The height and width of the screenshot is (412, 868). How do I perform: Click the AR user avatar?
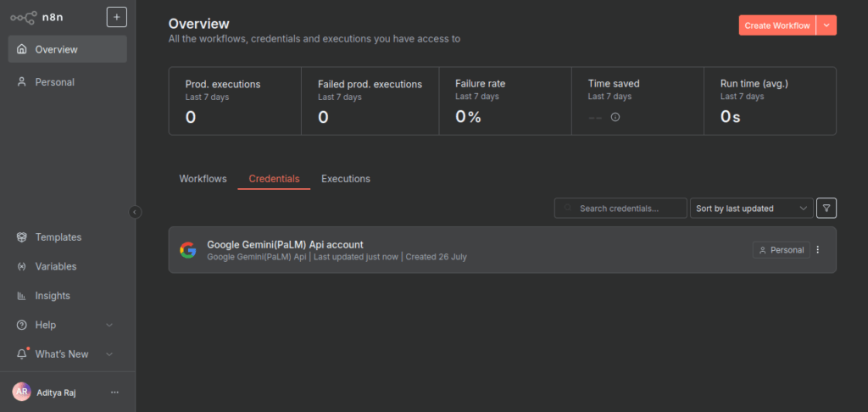[21, 392]
